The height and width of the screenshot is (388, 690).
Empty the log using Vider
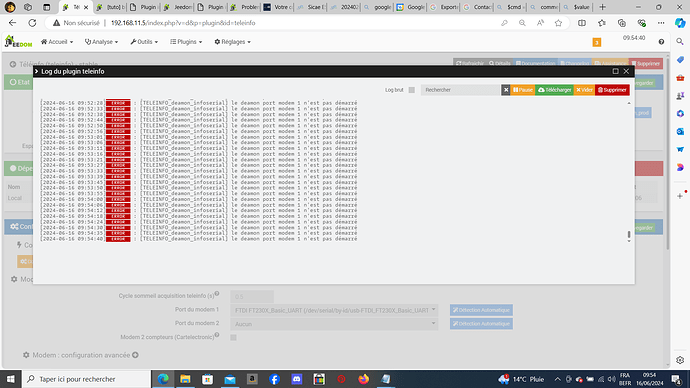[584, 90]
